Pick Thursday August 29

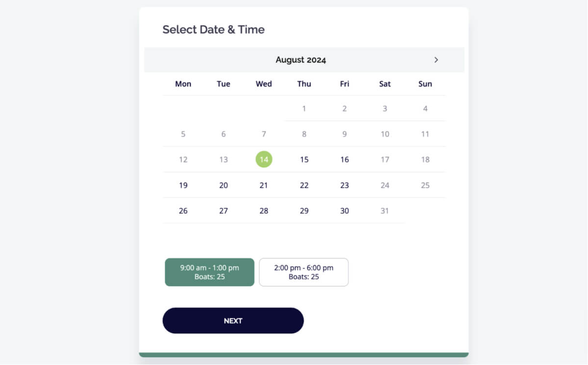(x=304, y=210)
